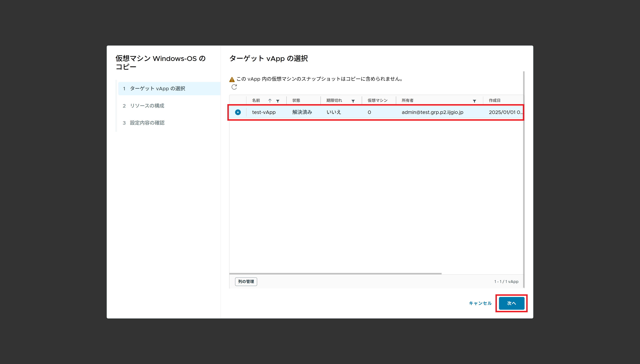Click the キャンセル link
Viewport: 640px width, 364px height.
pyautogui.click(x=480, y=303)
